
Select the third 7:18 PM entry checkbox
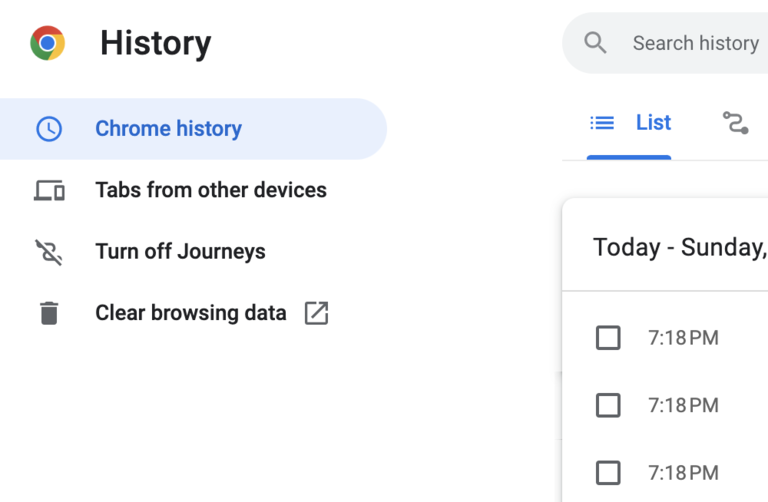point(608,472)
